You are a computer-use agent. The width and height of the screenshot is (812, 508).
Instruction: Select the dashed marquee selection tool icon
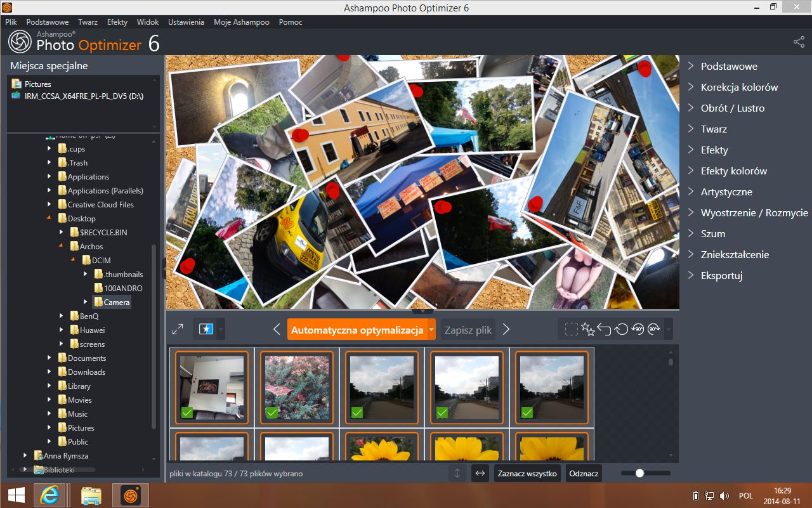point(572,329)
